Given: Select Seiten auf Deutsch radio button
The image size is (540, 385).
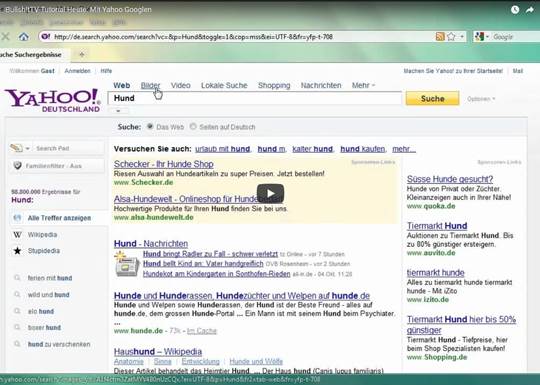Looking at the screenshot, I should pos(193,126).
